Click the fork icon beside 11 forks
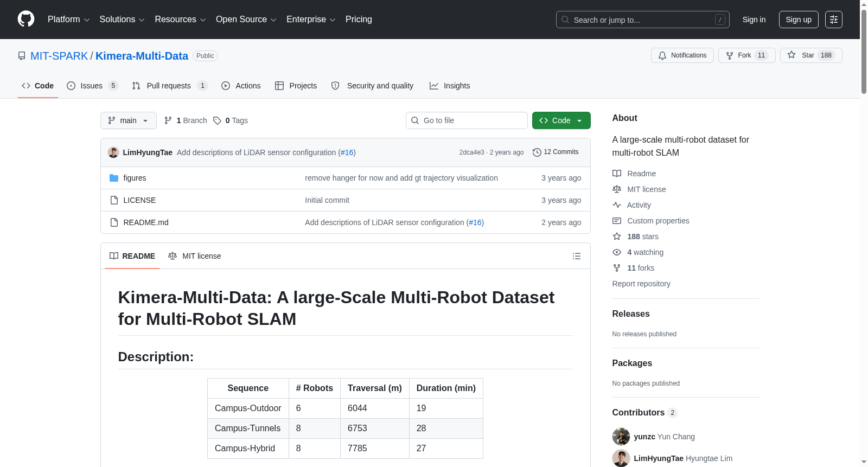 [617, 268]
